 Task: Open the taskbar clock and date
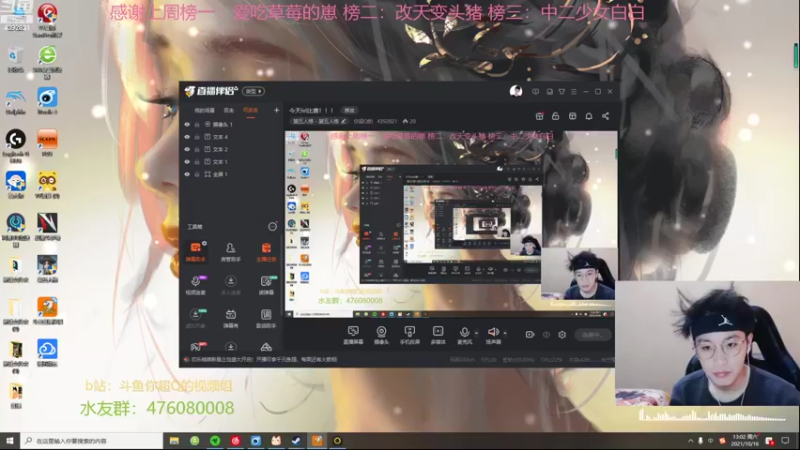pos(745,441)
